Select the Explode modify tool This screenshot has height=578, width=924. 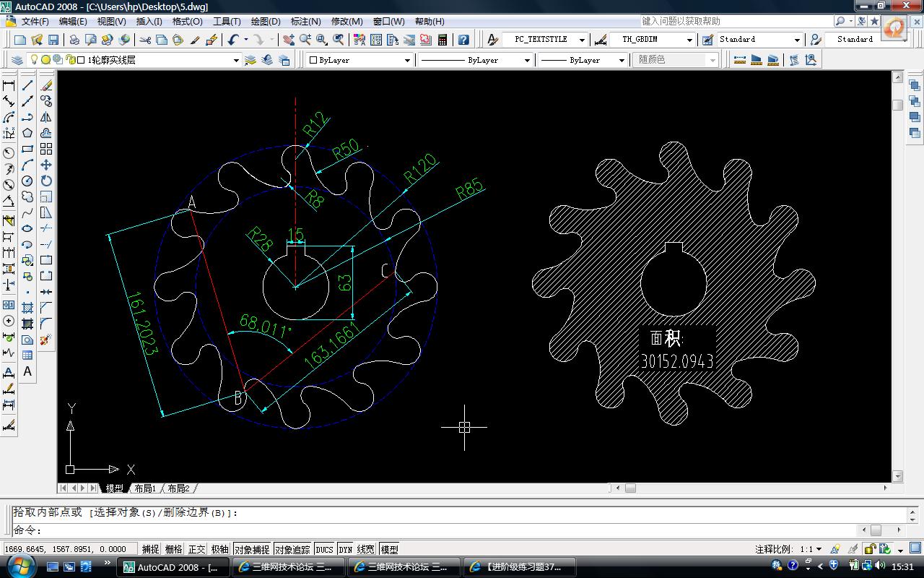coord(46,340)
